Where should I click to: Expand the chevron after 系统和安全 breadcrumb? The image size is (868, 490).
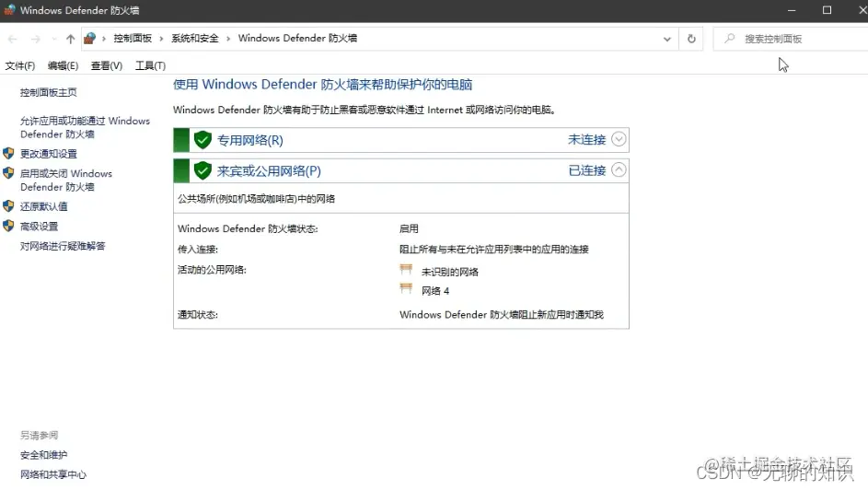(228, 39)
